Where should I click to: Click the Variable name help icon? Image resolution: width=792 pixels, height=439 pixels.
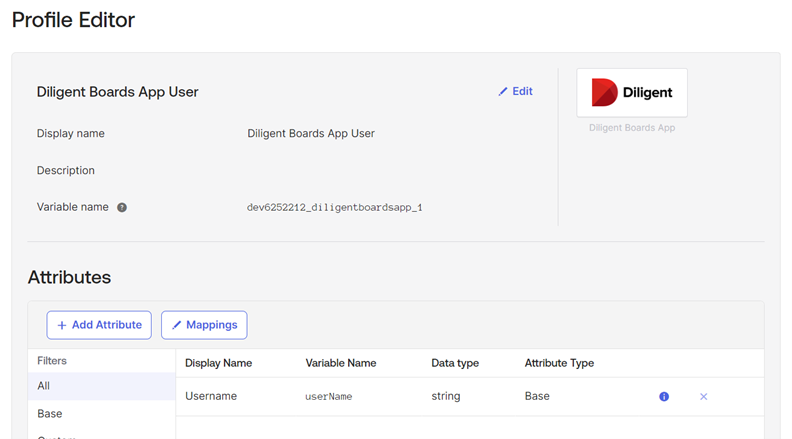[122, 208]
